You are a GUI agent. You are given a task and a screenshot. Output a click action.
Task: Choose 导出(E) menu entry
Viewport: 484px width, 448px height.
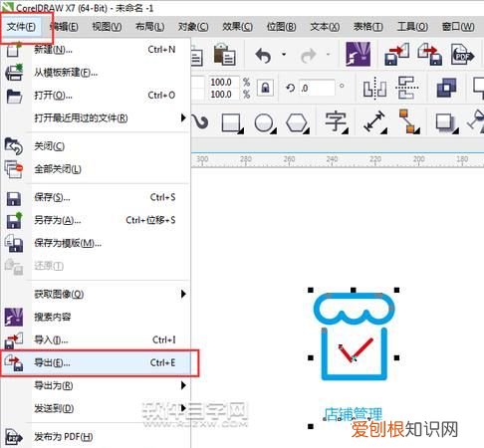tap(97, 362)
